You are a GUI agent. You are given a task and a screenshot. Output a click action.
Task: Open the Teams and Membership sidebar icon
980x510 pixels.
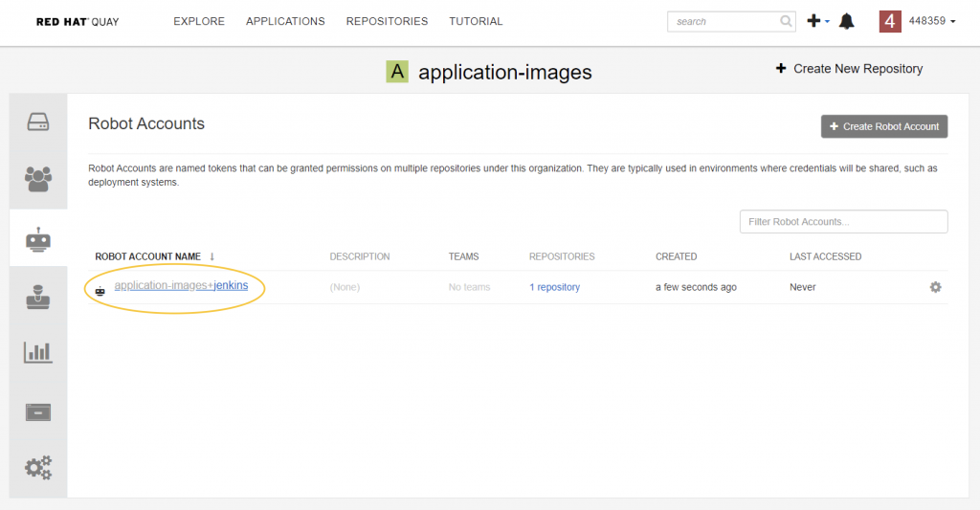(x=38, y=179)
